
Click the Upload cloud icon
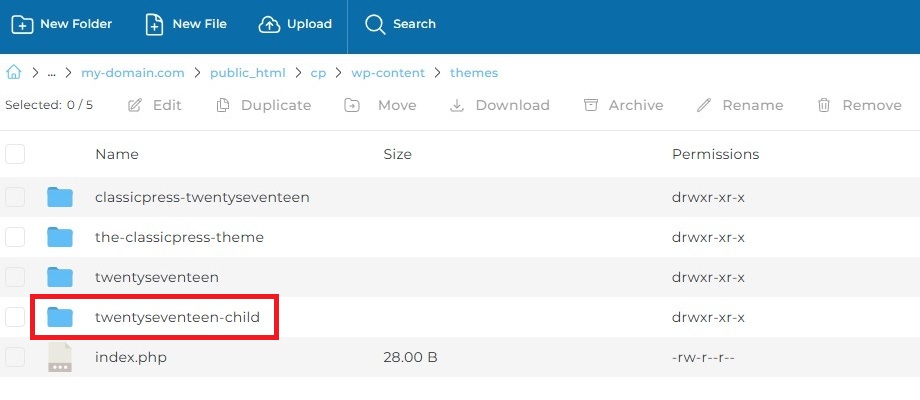point(269,24)
